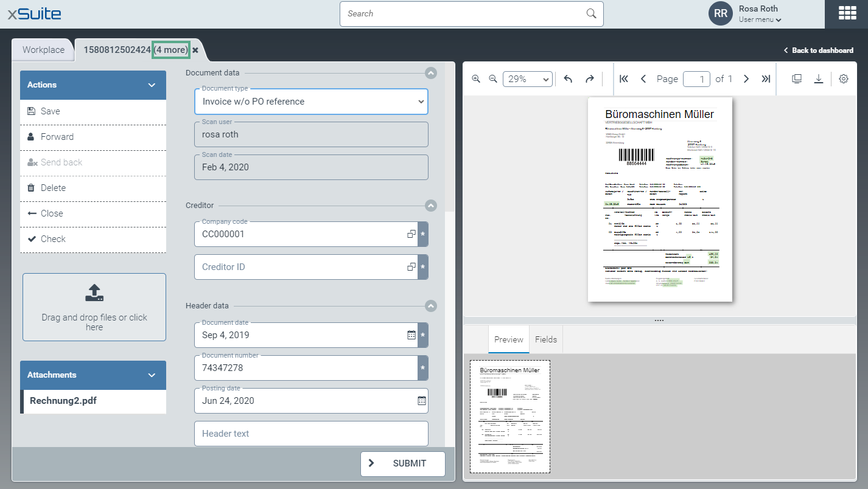Zoom out on the document viewer
The image size is (868, 489).
pyautogui.click(x=493, y=79)
